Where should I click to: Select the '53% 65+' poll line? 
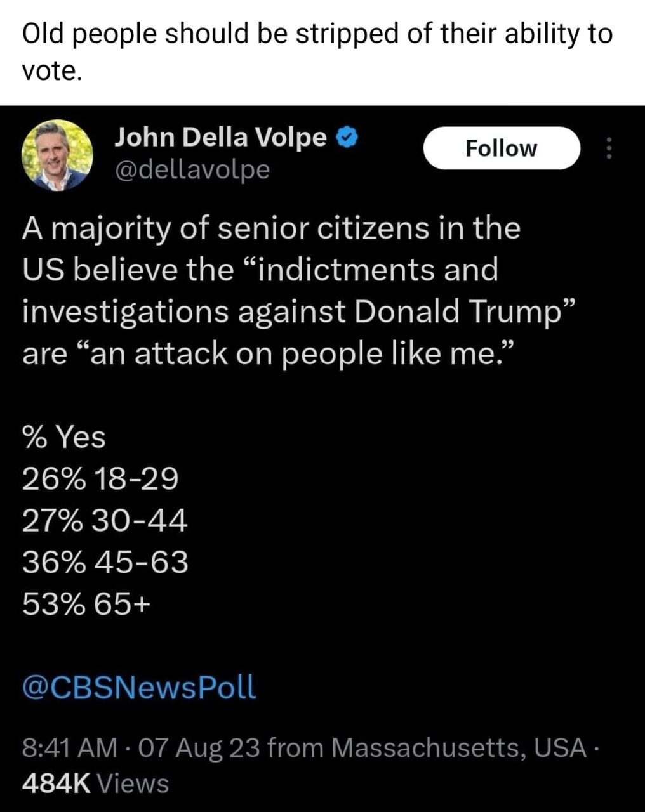pyautogui.click(x=86, y=604)
